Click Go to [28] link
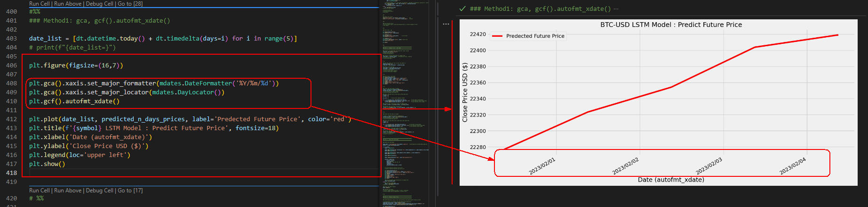This screenshot has width=868, height=207. click(130, 4)
